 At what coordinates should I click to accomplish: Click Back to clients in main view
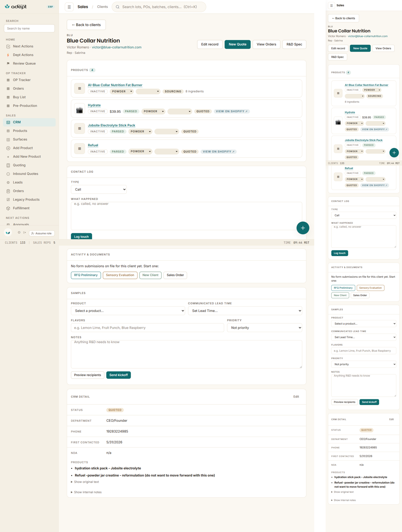[x=86, y=25]
